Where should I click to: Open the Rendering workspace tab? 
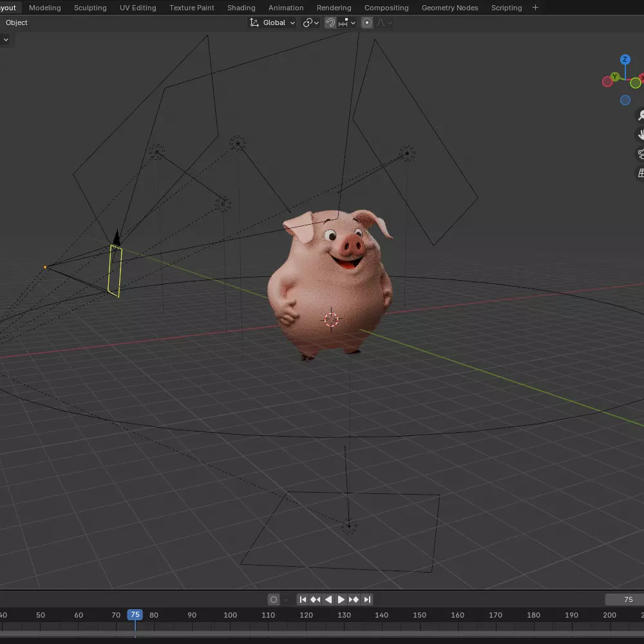click(334, 8)
